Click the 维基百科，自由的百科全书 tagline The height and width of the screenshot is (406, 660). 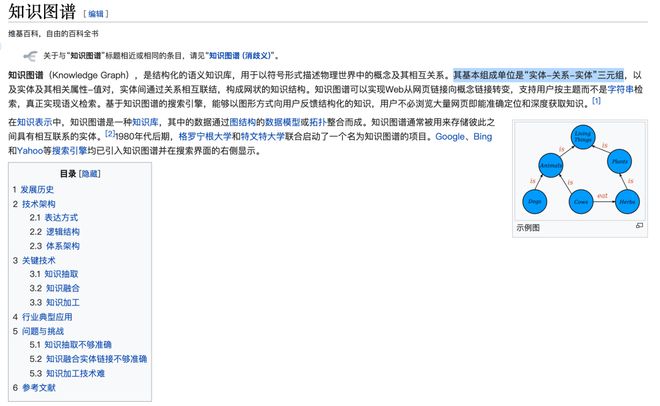(53, 34)
